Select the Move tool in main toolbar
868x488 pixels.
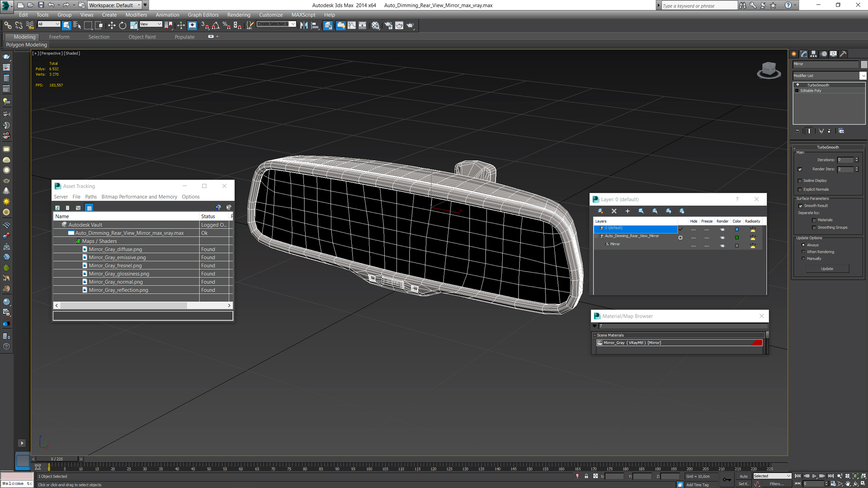click(x=112, y=26)
